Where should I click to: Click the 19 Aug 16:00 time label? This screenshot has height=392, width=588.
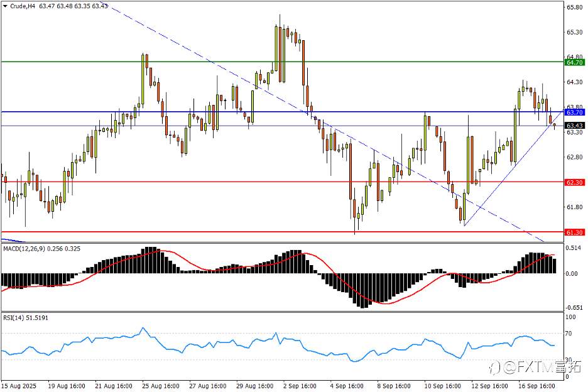(67, 386)
